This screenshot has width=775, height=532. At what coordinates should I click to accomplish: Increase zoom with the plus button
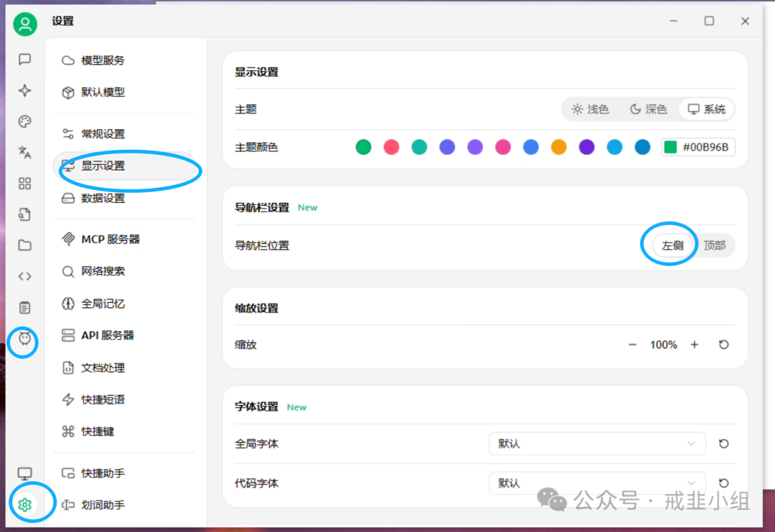[x=694, y=344]
